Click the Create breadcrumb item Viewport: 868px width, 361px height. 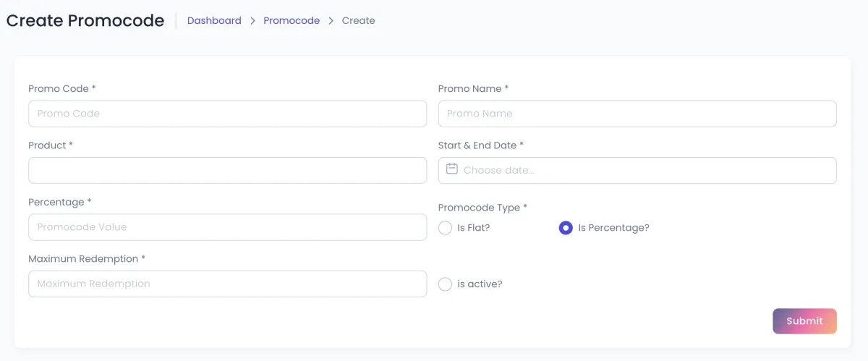click(x=358, y=21)
